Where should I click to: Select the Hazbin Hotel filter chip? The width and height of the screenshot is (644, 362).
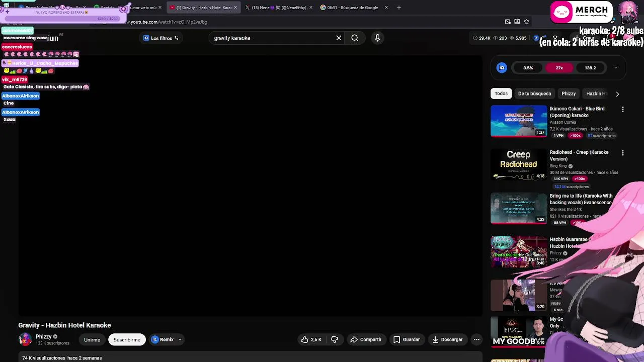(x=597, y=94)
